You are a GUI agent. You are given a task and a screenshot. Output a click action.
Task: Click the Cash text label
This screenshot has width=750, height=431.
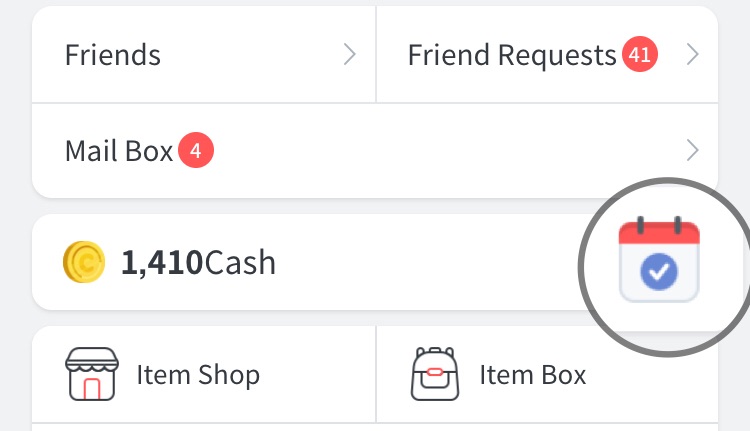click(240, 262)
